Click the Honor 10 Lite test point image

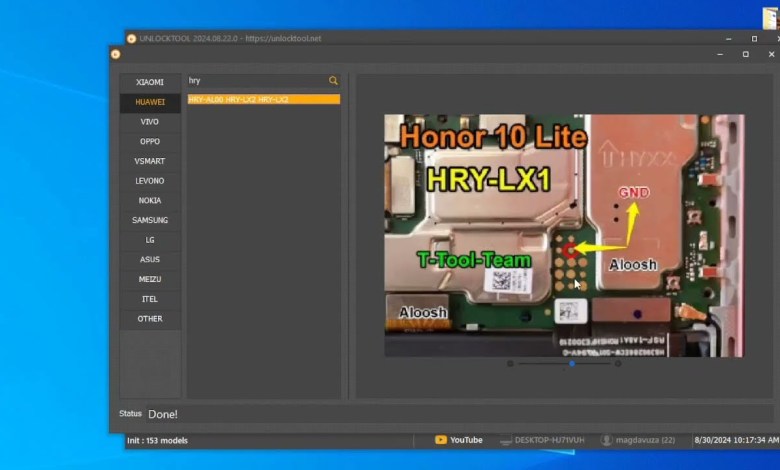point(564,235)
